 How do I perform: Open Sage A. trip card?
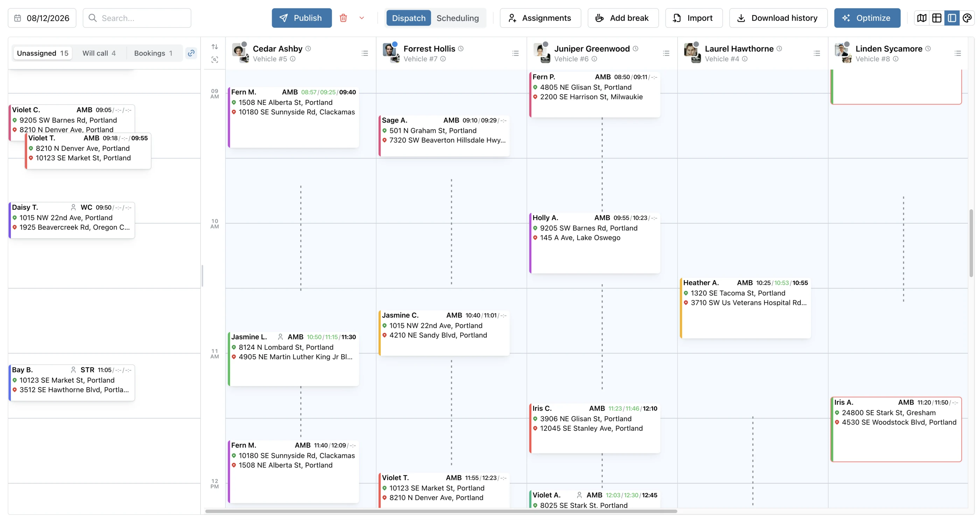444,136
